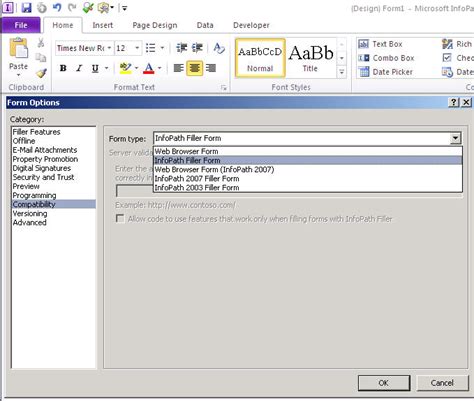
Task: Click the Date Picker control icon
Action: tap(364, 72)
